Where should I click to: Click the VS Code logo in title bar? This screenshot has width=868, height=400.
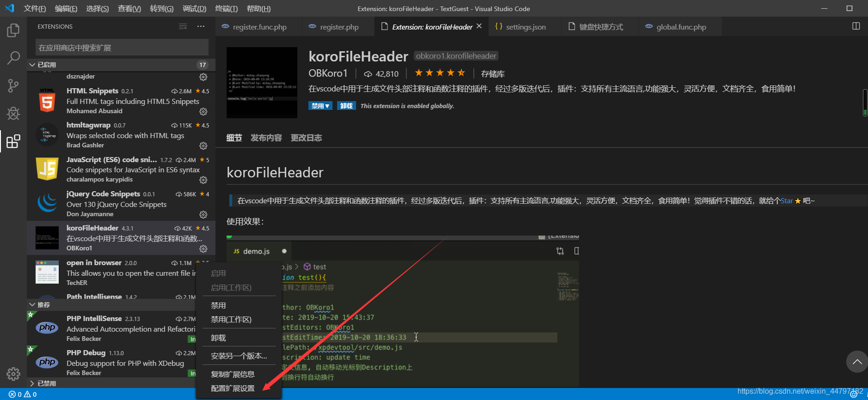(10, 8)
